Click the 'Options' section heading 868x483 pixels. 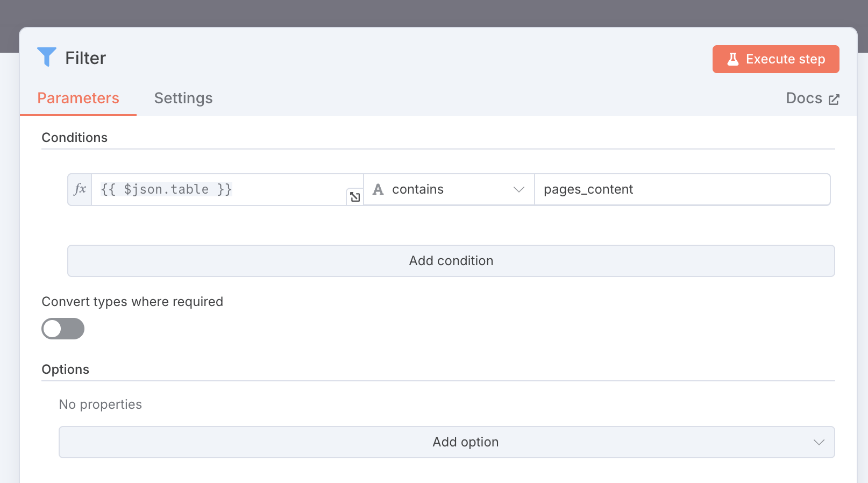pos(66,370)
